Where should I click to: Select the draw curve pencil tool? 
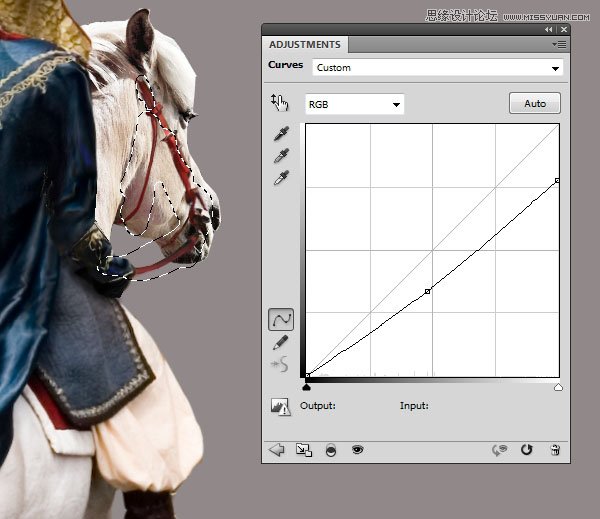tap(280, 342)
